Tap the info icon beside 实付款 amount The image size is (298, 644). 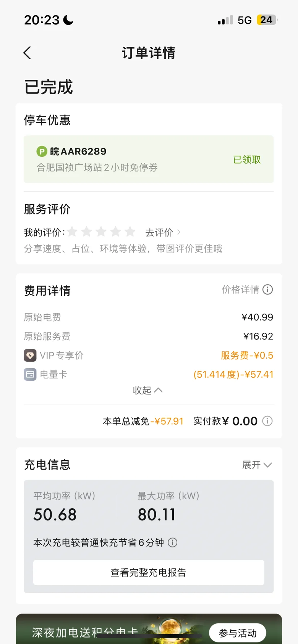pos(267,421)
